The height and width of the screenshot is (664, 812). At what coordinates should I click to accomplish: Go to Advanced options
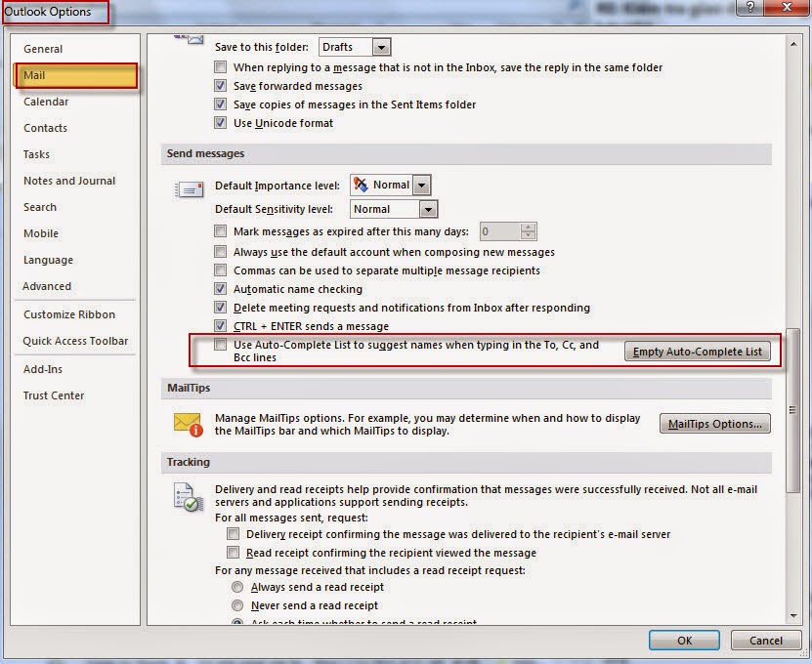click(76, 286)
